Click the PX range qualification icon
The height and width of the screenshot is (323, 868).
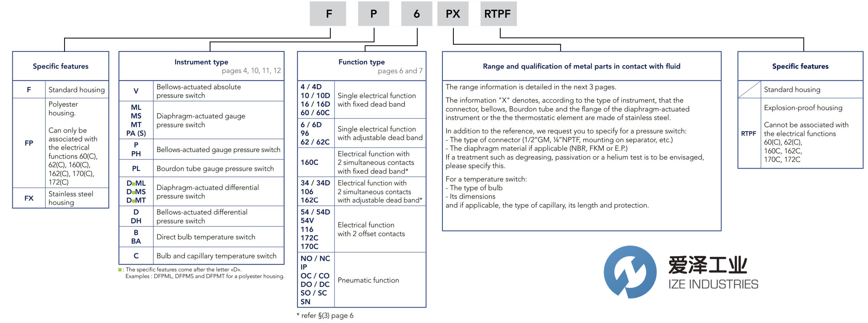pos(455,14)
